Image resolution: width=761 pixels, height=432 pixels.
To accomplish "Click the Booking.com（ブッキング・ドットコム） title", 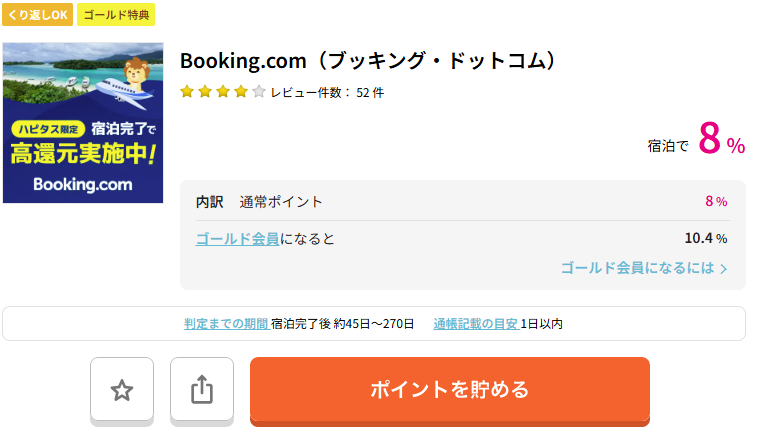I will coord(367,61).
